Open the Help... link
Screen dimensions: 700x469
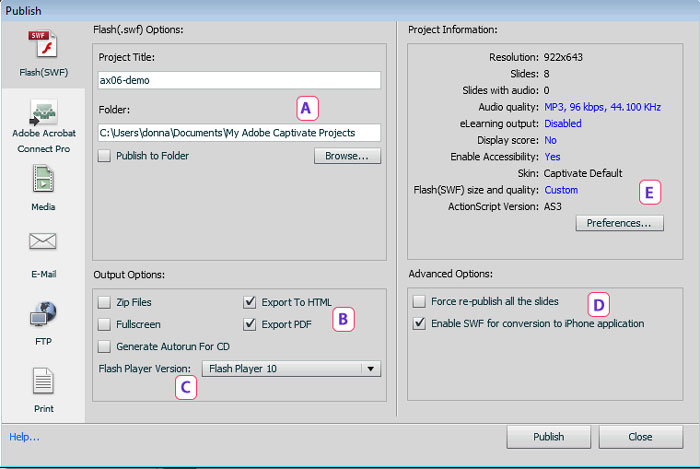coord(25,437)
